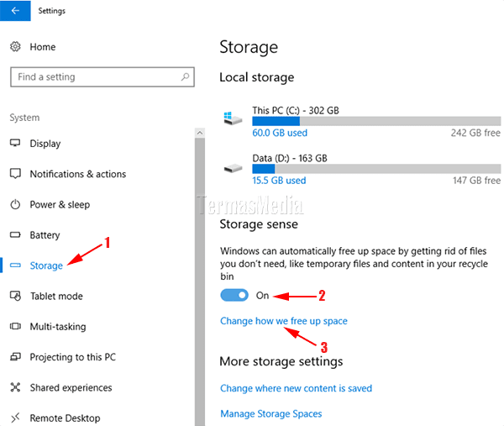Click the Power & sleep icon
The image size is (504, 426).
15,204
